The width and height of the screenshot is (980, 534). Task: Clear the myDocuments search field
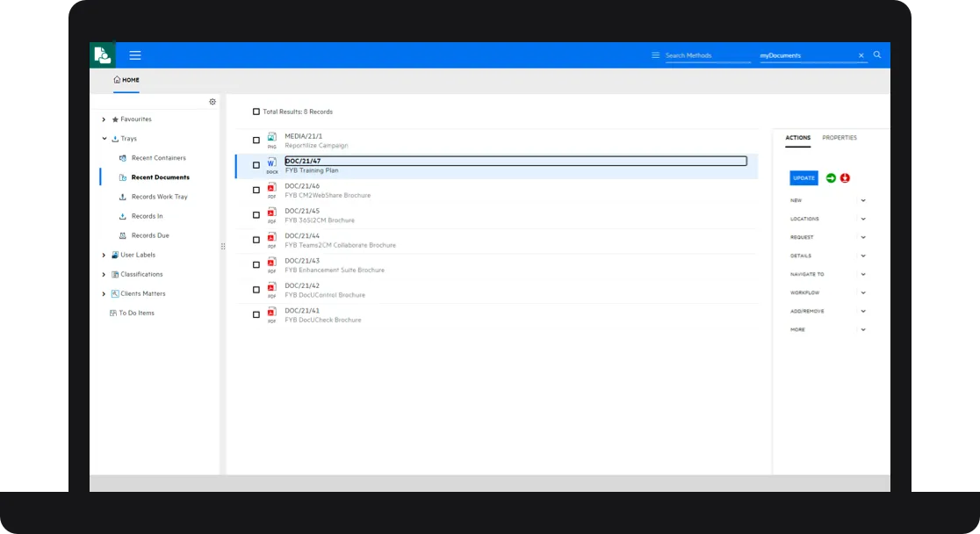(x=861, y=54)
